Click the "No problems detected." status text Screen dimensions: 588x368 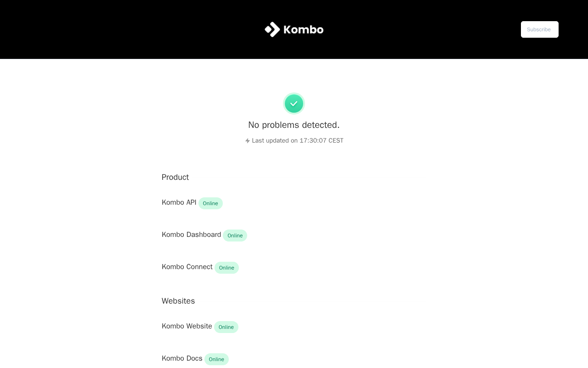[294, 125]
